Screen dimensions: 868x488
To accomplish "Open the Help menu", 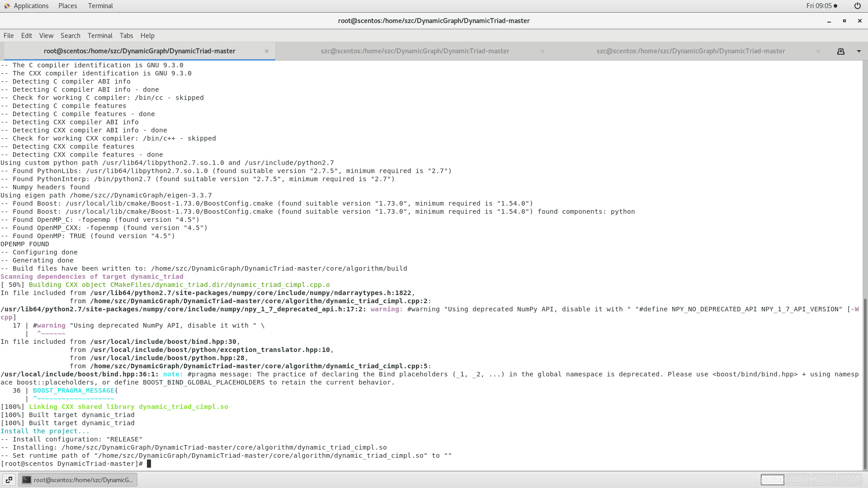I will click(x=147, y=36).
